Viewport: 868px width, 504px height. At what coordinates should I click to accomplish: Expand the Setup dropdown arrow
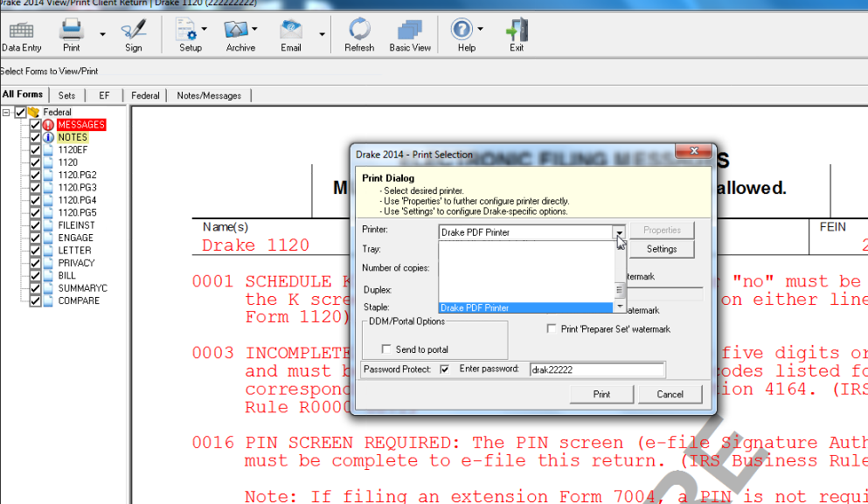tap(205, 29)
